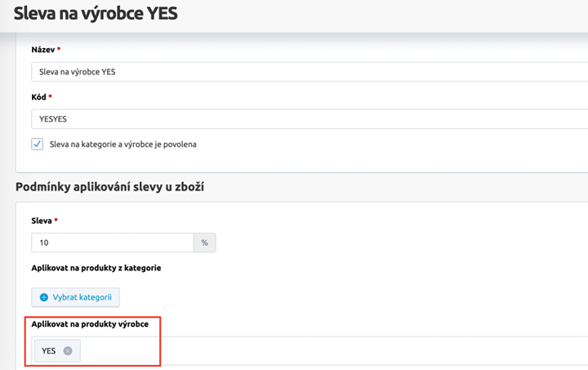Remove the YES manufacturer tag
Viewport: 588px width, 370px height.
[x=68, y=351]
